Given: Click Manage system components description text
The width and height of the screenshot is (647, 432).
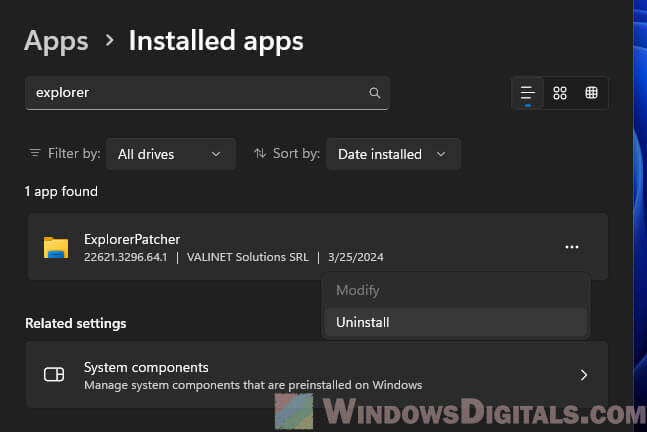Looking at the screenshot, I should 253,385.
